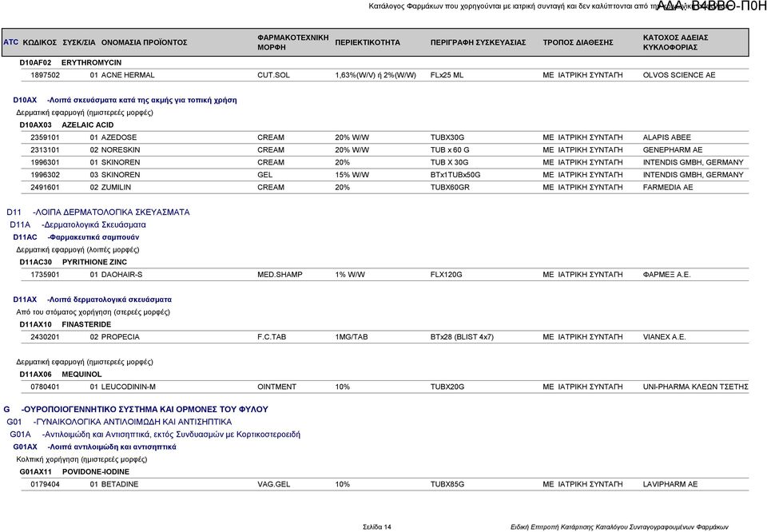Select the F.C.TAB form cell

click(272, 337)
